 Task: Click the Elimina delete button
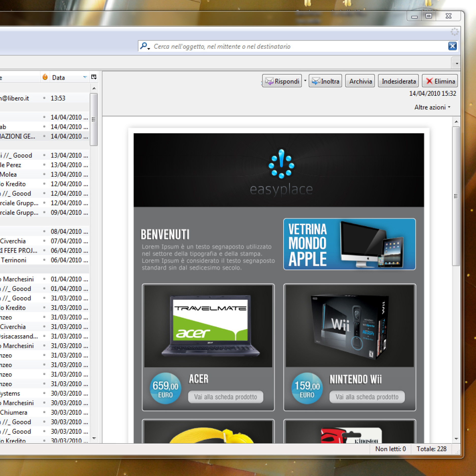440,81
